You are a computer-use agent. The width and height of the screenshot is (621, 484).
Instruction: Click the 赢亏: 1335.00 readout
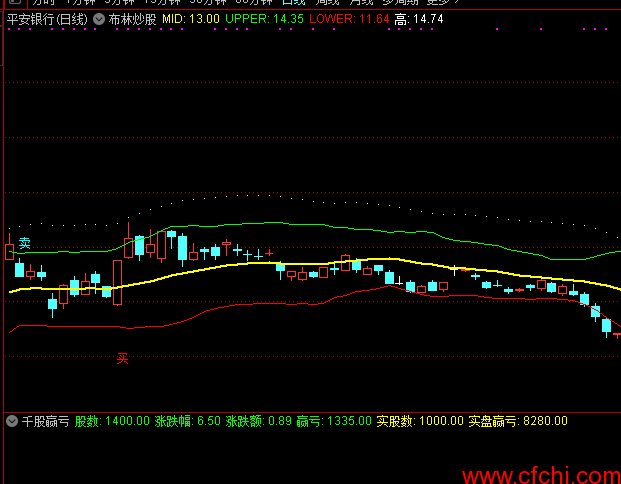(x=334, y=421)
